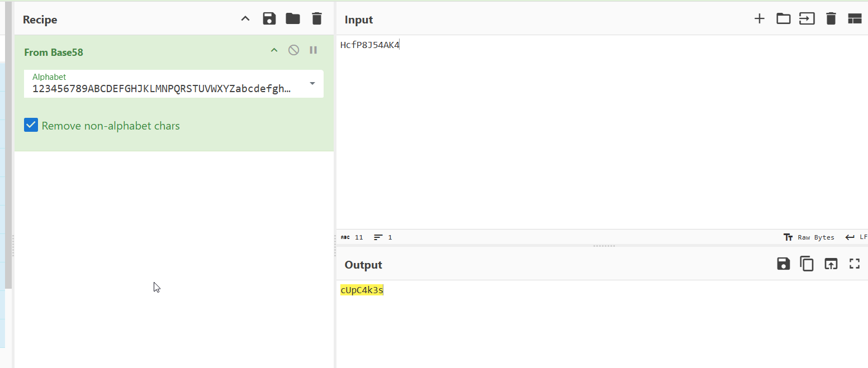Load a saved recipe folder icon

(x=293, y=19)
